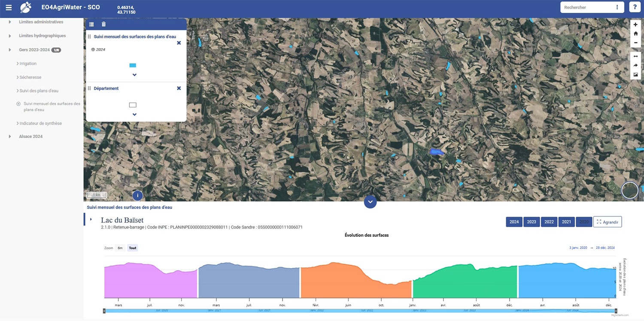The image size is (644, 321).
Task: Open the hamburger main menu
Action: 9,7
